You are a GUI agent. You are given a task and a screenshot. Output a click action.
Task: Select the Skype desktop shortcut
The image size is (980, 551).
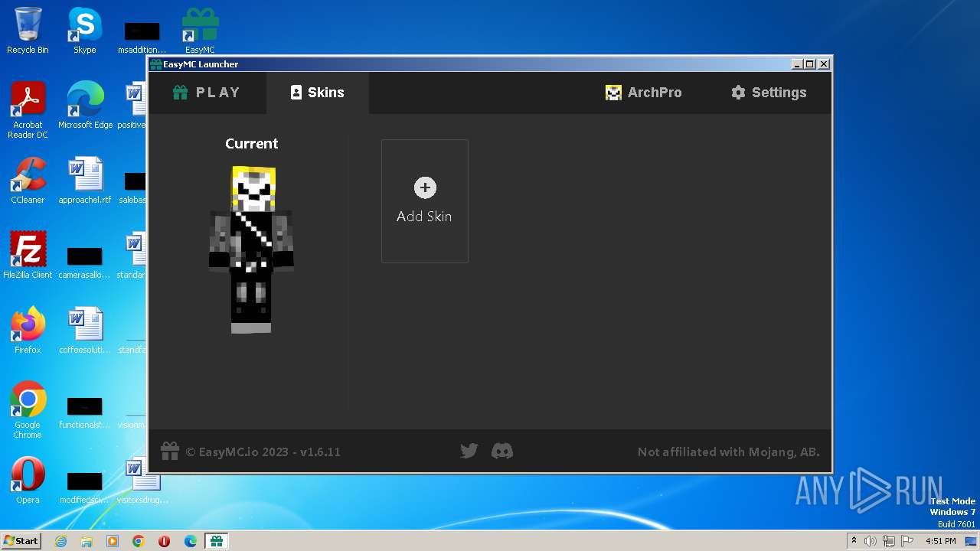[x=84, y=31]
